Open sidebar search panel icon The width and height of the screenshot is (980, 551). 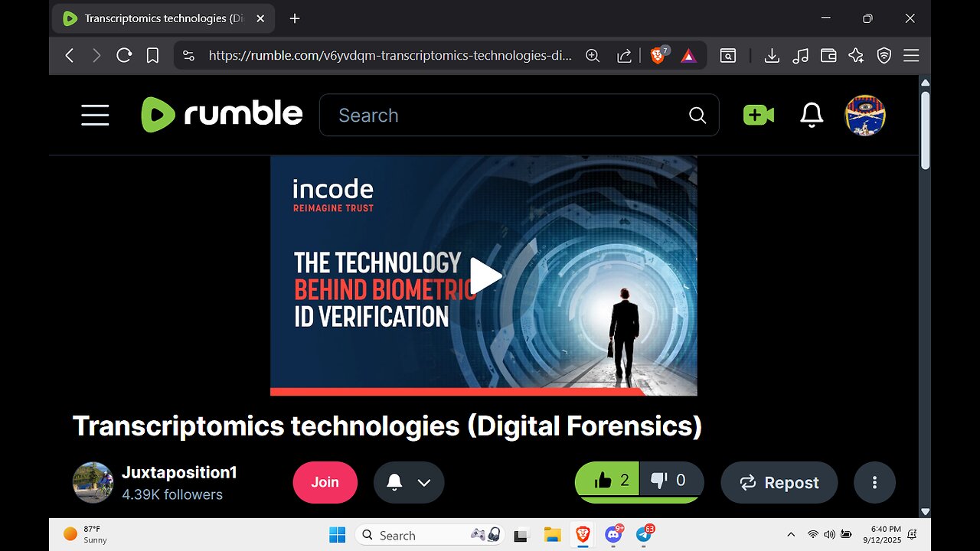(x=728, y=55)
